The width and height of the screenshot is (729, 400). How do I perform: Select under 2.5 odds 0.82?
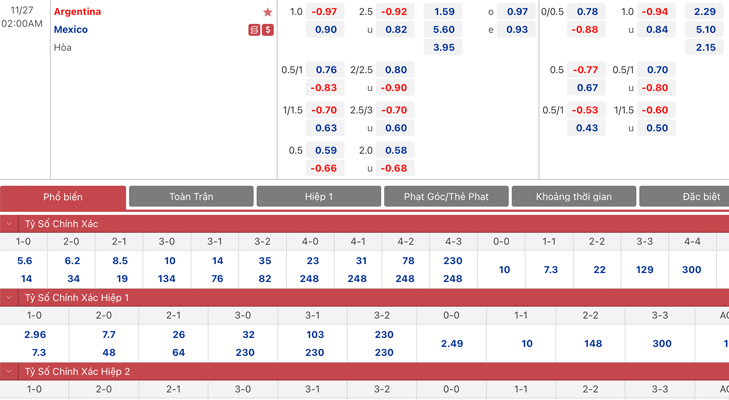click(x=395, y=30)
